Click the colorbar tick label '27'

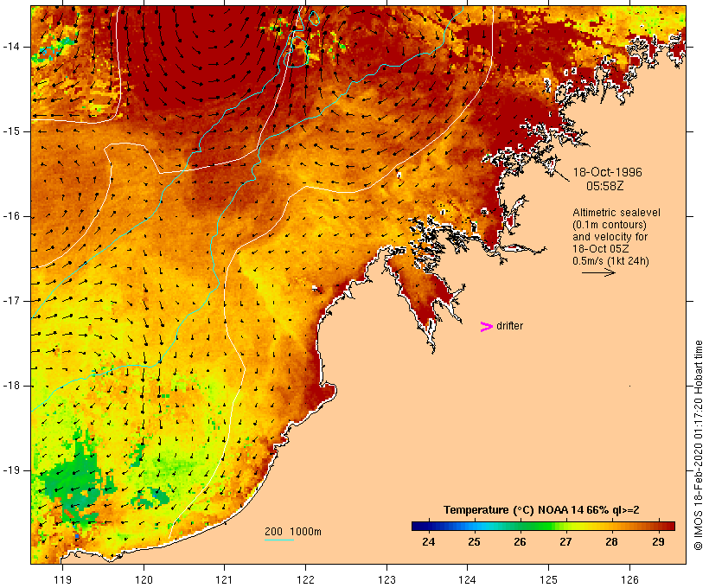(565, 541)
